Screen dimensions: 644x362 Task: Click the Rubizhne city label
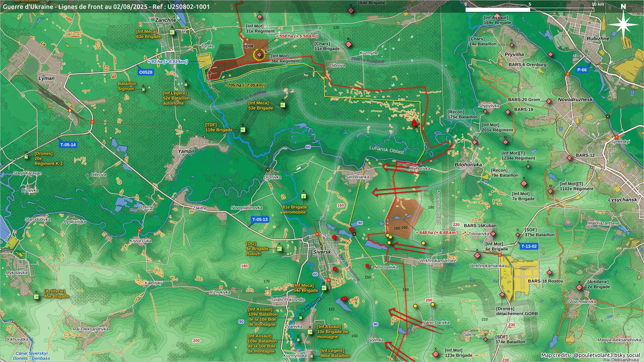(x=598, y=39)
